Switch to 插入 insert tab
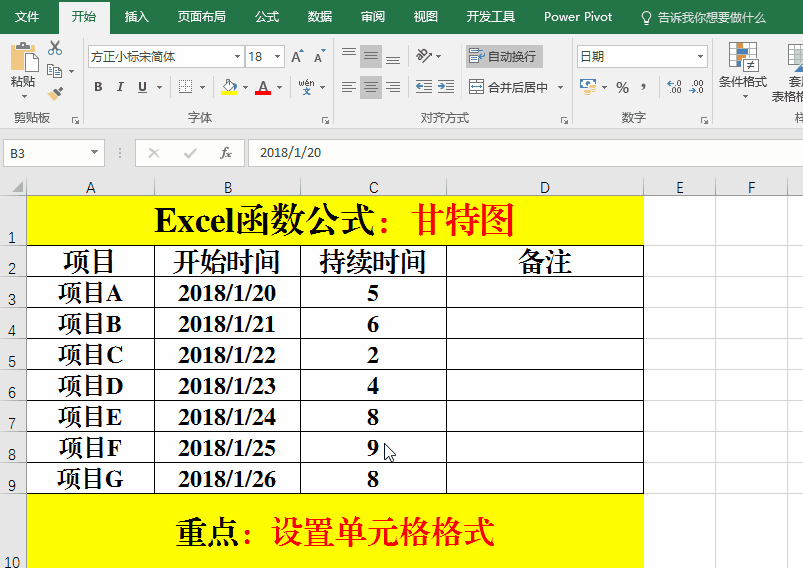Viewport: 803px width, 568px height. [x=136, y=17]
